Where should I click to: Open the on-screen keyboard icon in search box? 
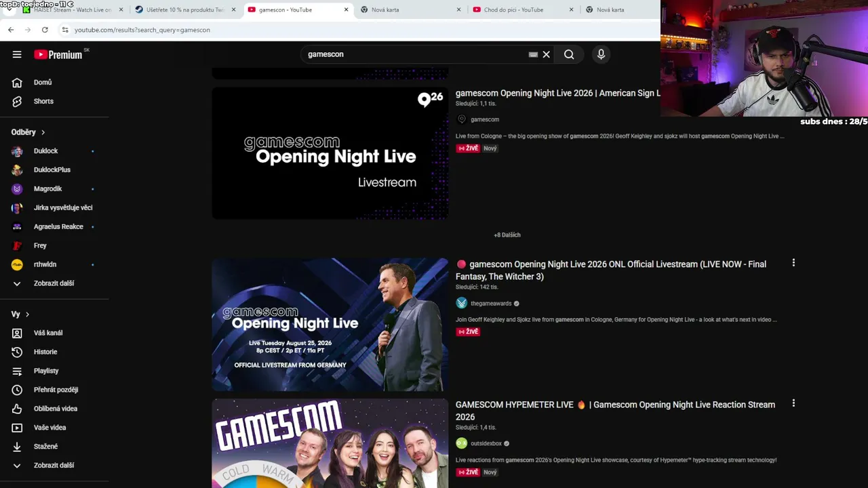533,54
